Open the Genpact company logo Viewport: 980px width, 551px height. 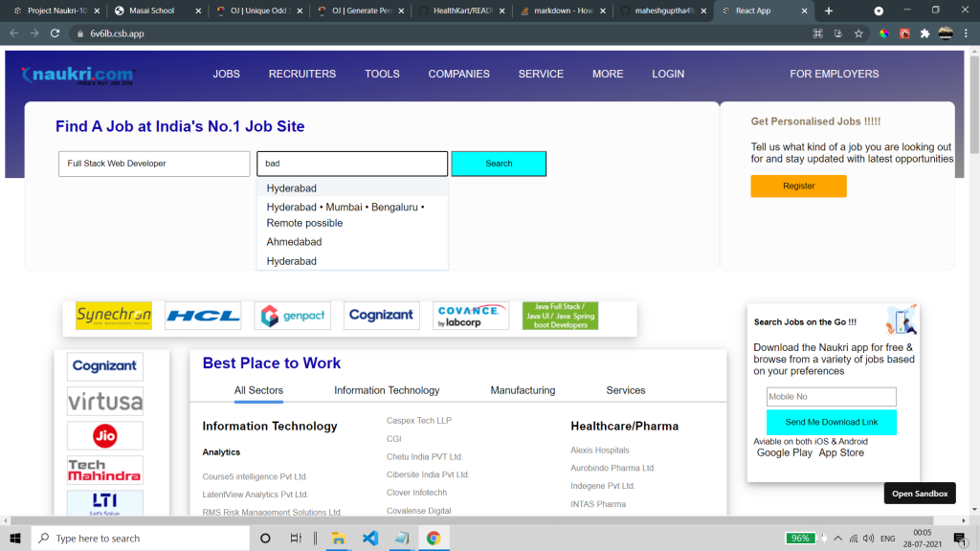click(292, 316)
